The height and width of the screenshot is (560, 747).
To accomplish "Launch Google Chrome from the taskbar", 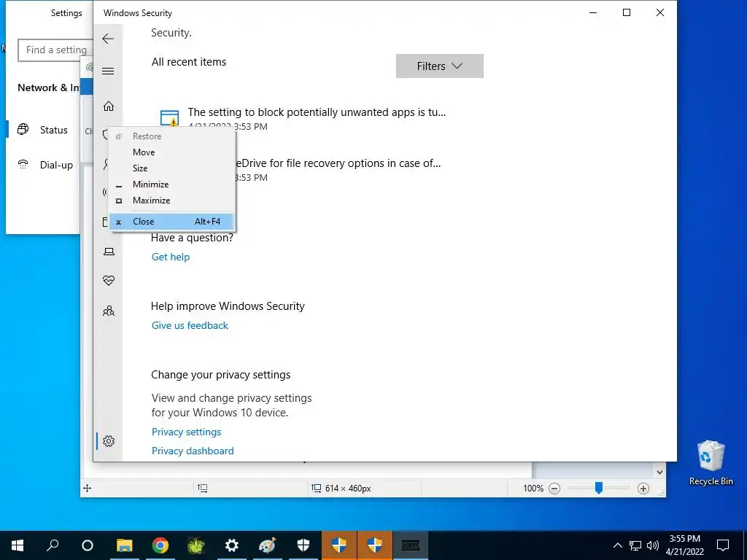I will pos(160,545).
